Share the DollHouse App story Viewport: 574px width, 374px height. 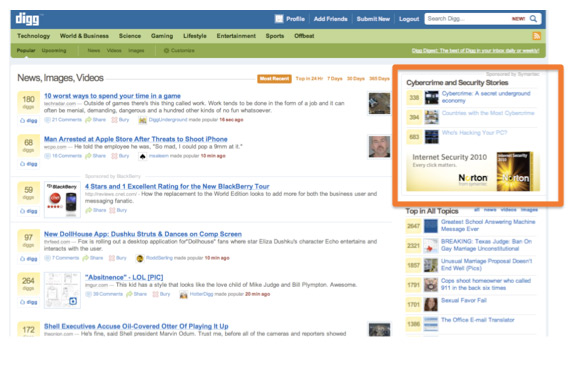click(x=93, y=258)
